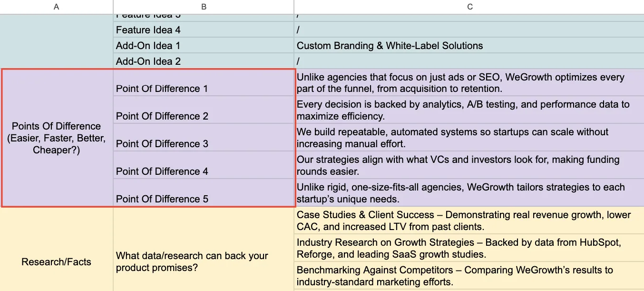Image resolution: width=644 pixels, height=291 pixels.
Task: Click the Point Of Difference 1 cell
Action: (204, 83)
